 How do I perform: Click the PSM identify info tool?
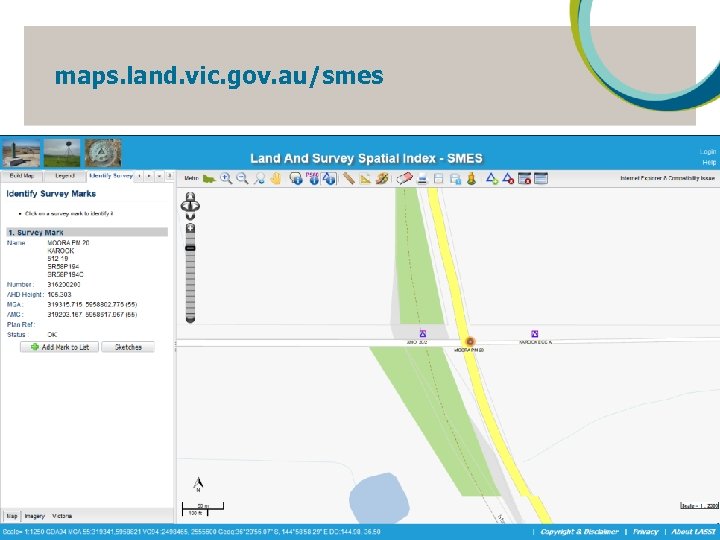312,178
